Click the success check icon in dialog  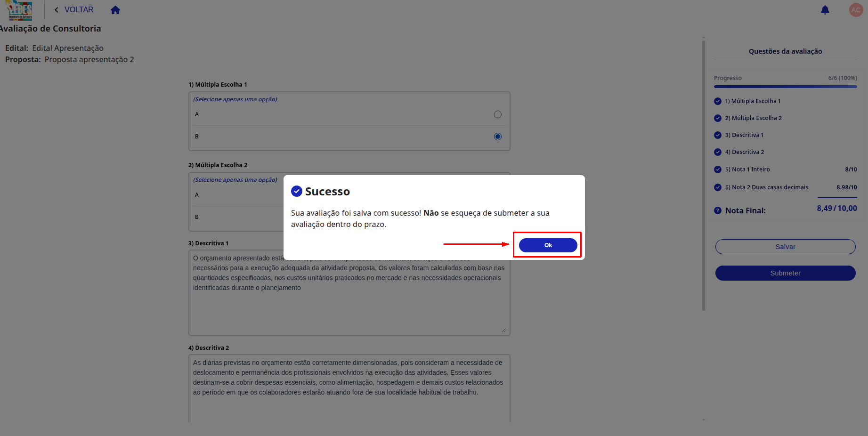[297, 191]
